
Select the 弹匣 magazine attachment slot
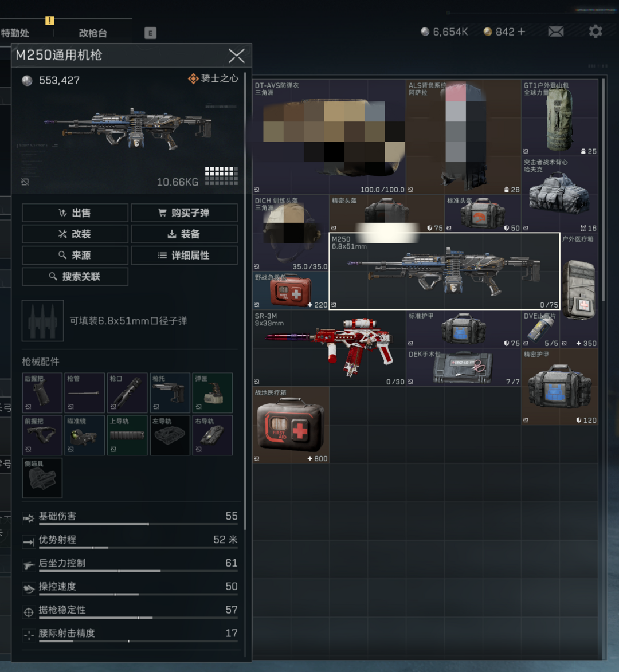pos(212,393)
